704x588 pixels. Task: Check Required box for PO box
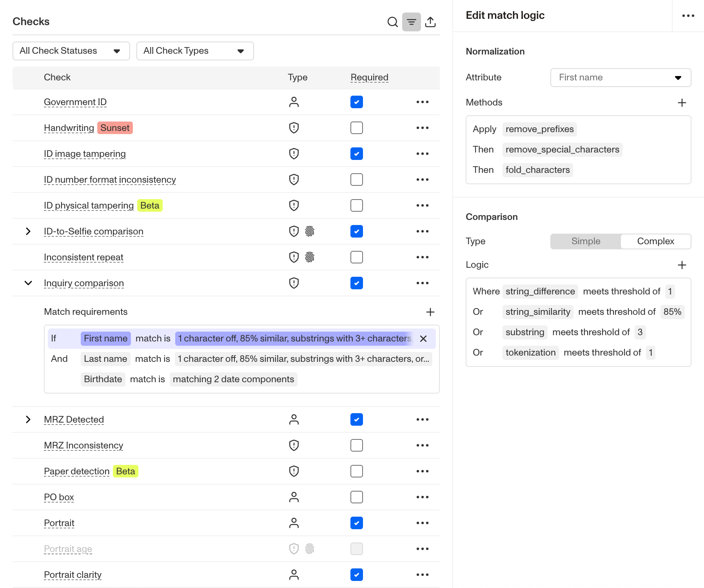(x=357, y=497)
